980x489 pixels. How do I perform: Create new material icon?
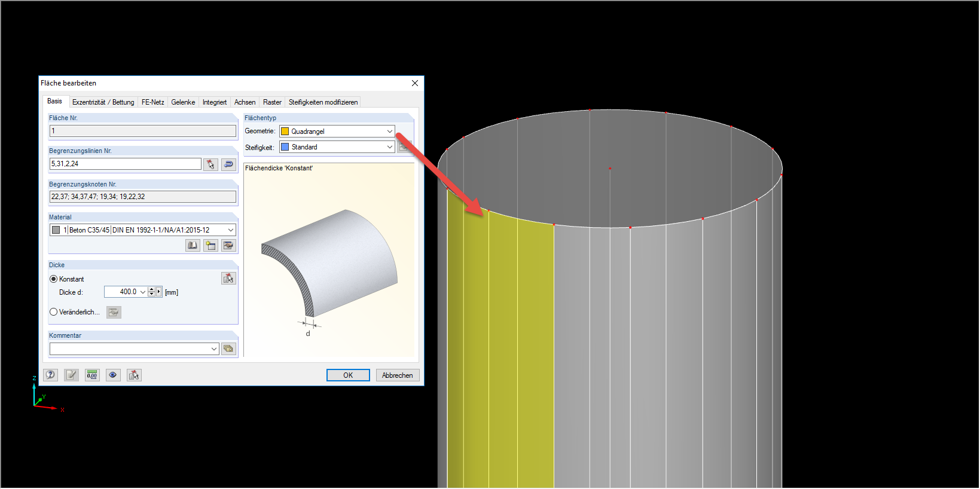coord(210,245)
